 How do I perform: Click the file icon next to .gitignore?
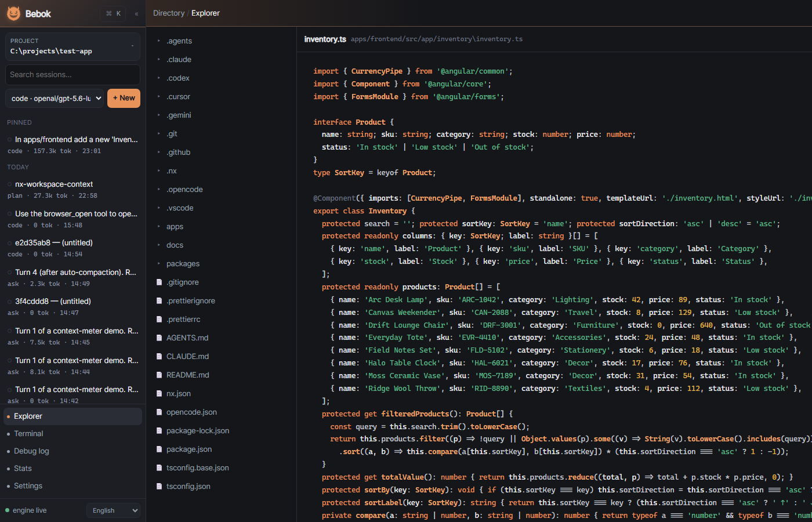159,282
